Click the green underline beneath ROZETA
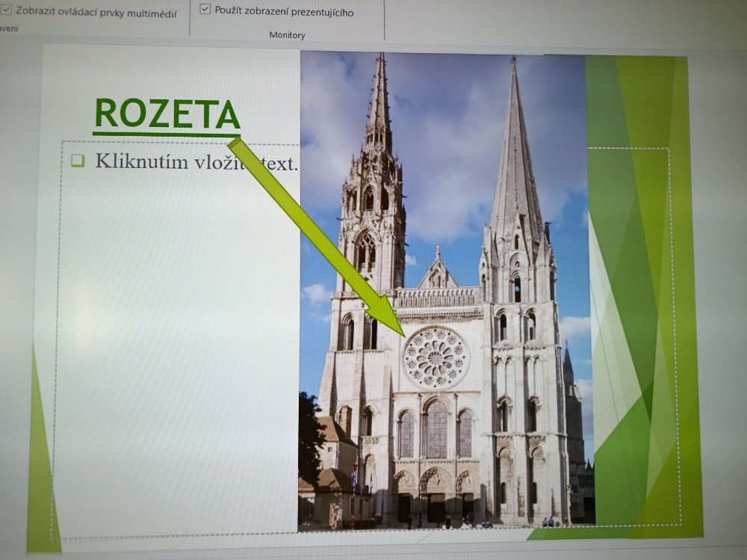The width and height of the screenshot is (747, 560). coord(166,134)
